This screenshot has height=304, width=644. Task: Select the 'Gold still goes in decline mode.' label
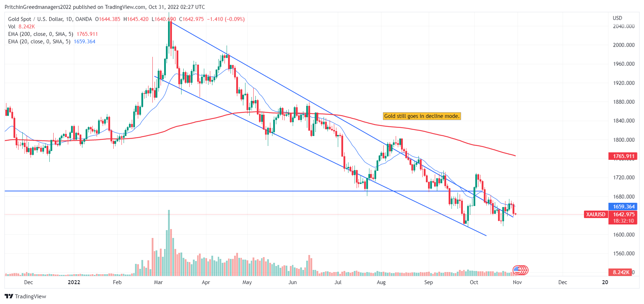422,116
